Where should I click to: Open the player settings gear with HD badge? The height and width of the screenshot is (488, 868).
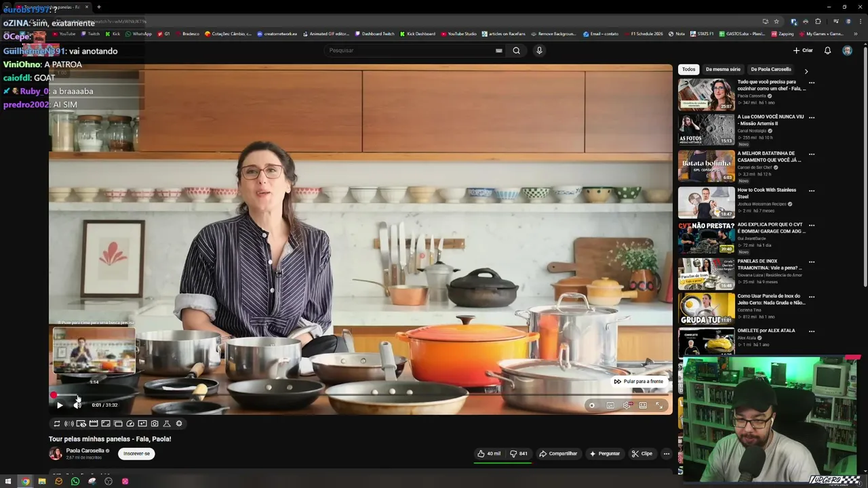(627, 405)
